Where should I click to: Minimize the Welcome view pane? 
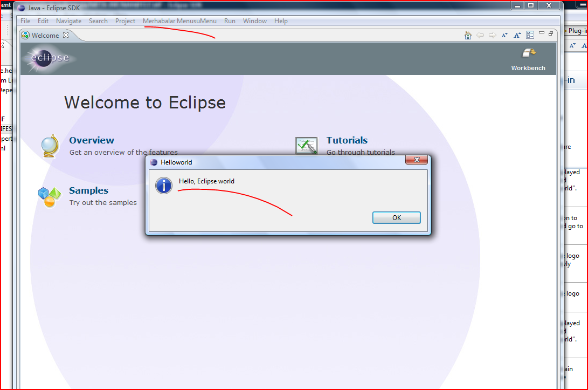542,33
